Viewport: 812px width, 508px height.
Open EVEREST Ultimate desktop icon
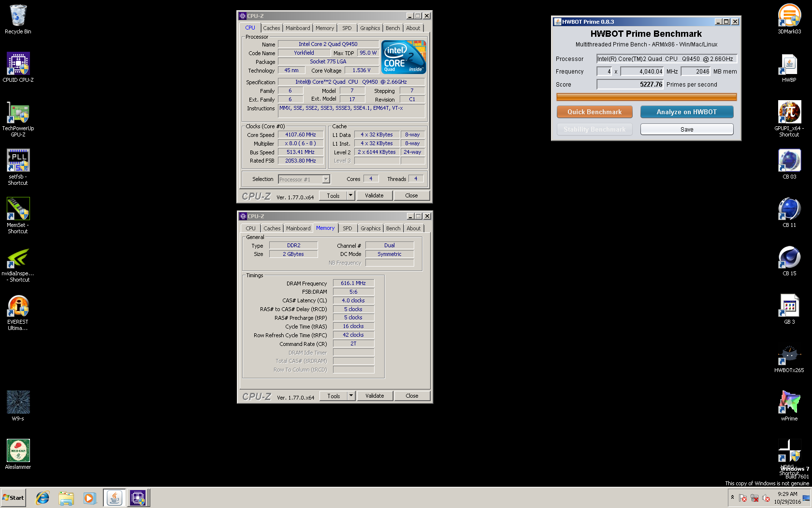tap(18, 313)
